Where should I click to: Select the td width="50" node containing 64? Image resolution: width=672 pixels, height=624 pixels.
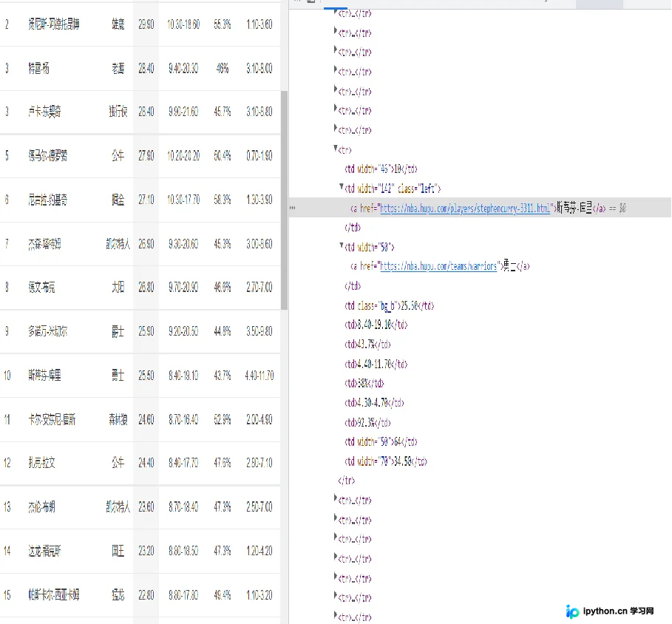[381, 441]
